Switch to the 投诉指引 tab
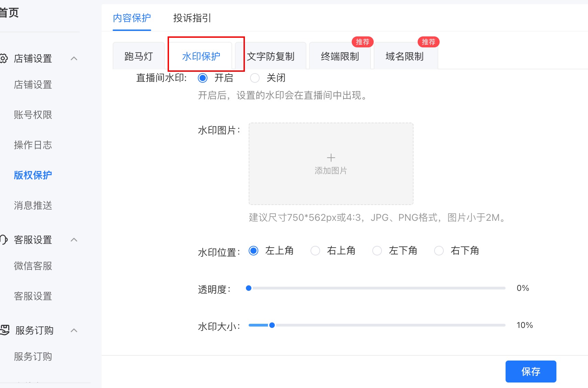Screen dimensions: 588x388 (x=192, y=18)
